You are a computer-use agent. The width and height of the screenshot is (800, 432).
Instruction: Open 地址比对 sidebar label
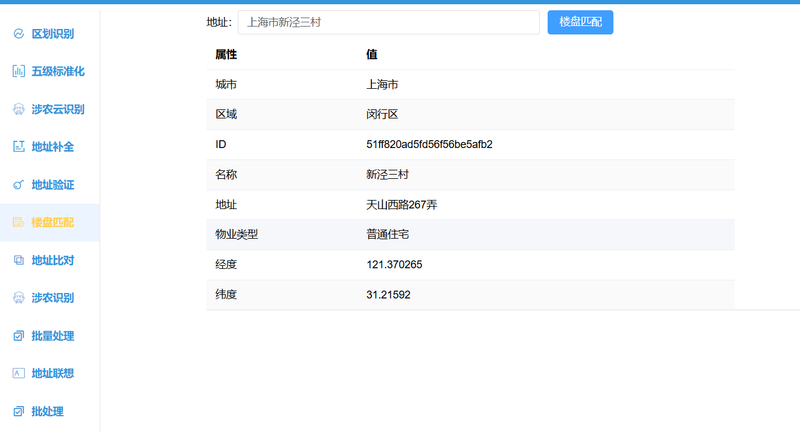click(x=53, y=260)
